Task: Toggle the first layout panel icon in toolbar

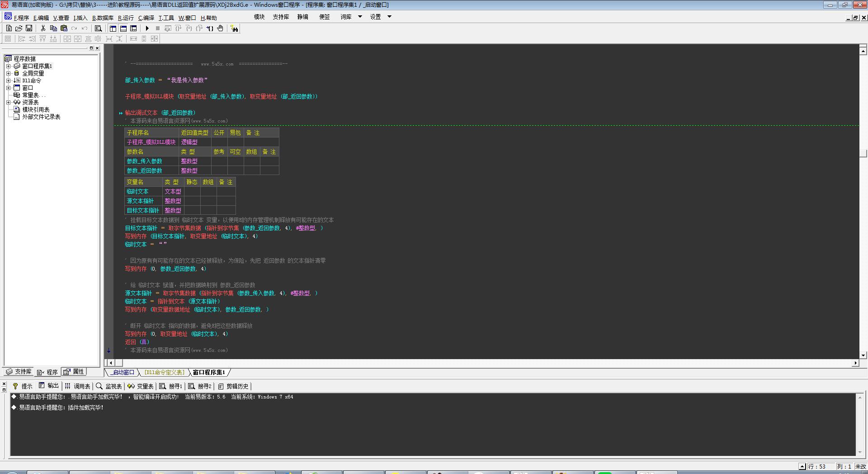Action: (113, 28)
